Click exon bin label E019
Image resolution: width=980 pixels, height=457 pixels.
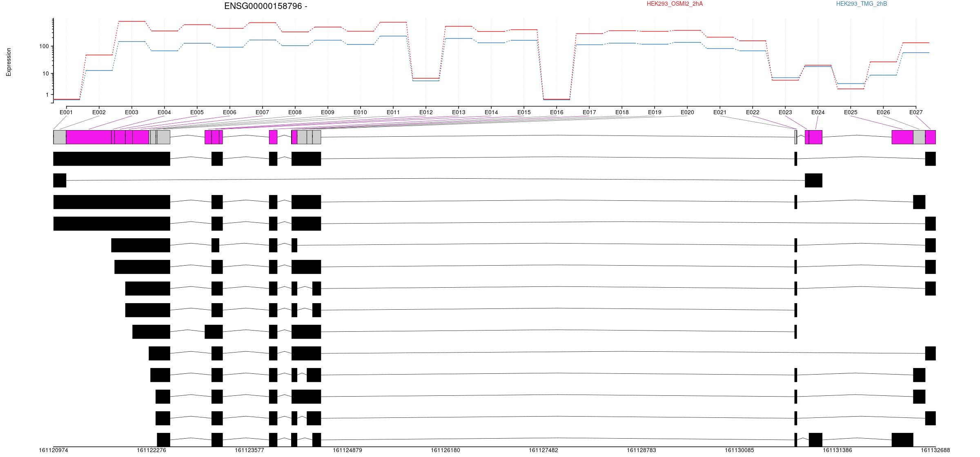coord(655,112)
